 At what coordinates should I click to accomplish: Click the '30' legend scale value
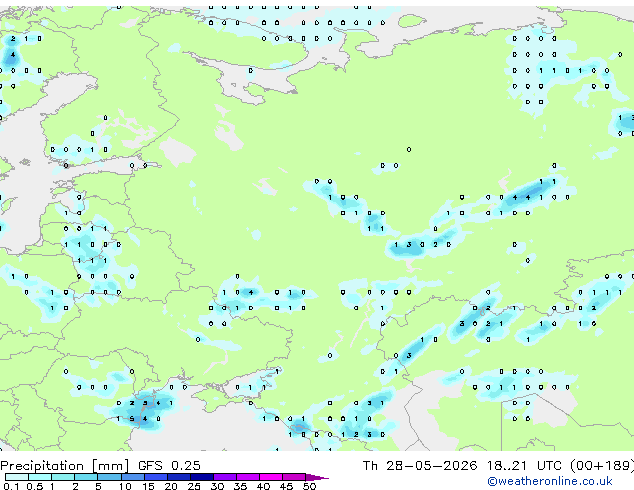pyautogui.click(x=217, y=486)
